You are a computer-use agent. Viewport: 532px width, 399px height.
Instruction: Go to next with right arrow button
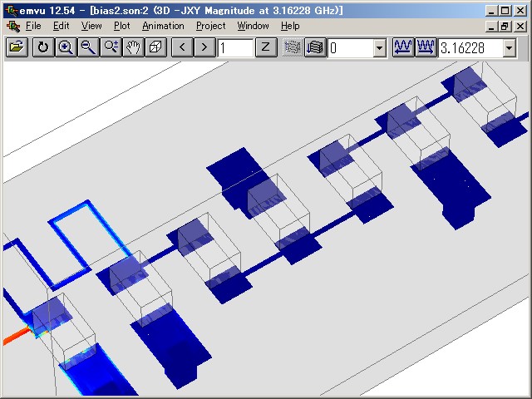coord(204,47)
